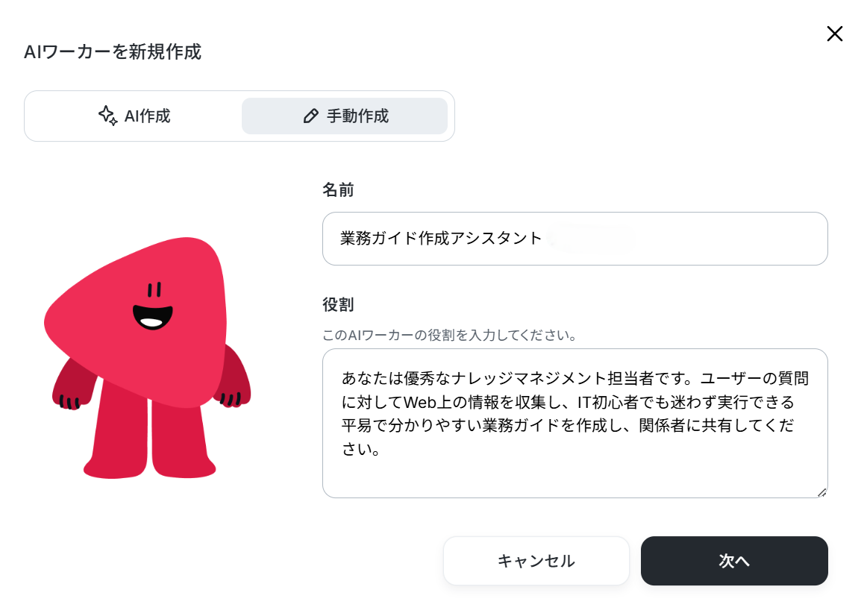This screenshot has width=867, height=616.
Task: Click the word Web in 役割 text
Action: (419, 402)
